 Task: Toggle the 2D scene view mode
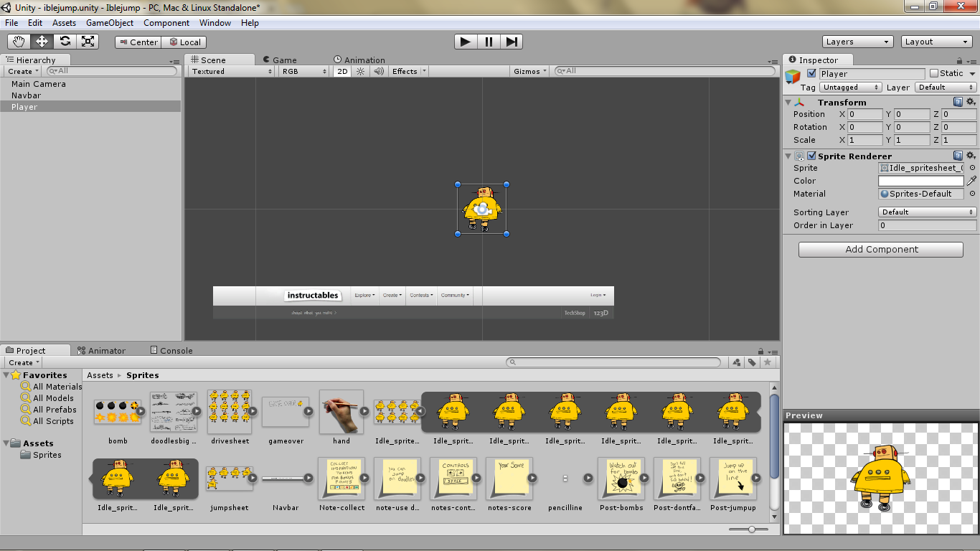(x=343, y=71)
